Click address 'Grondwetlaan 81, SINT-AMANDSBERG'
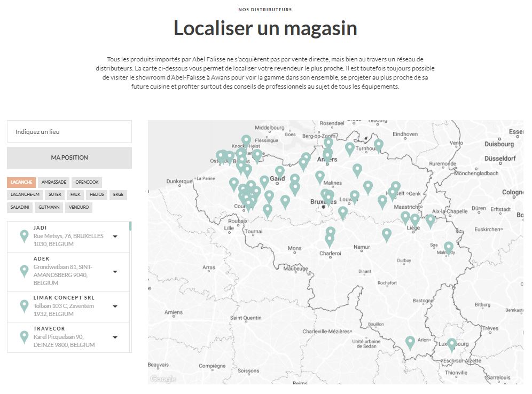This screenshot has width=532, height=394. pos(63,271)
